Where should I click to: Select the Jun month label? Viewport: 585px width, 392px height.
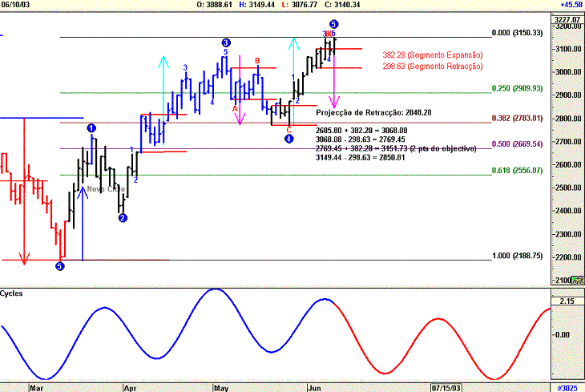click(x=314, y=388)
